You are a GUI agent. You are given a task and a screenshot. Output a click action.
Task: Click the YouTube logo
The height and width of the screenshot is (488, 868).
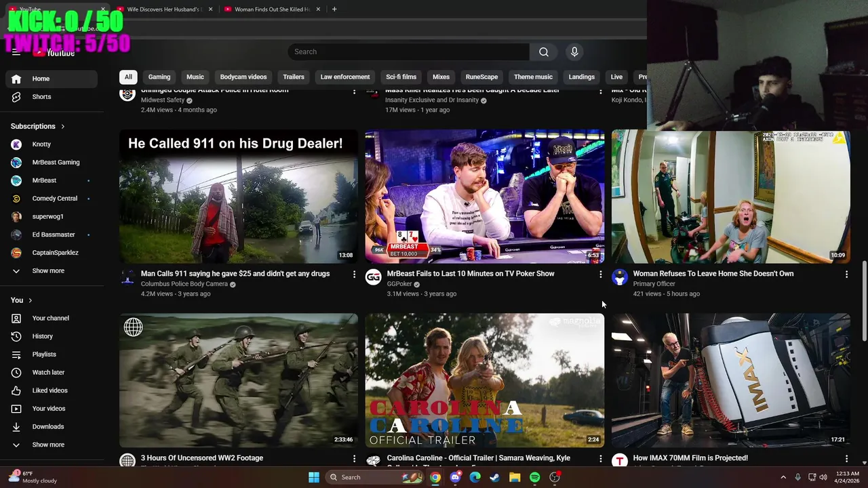coord(54,52)
